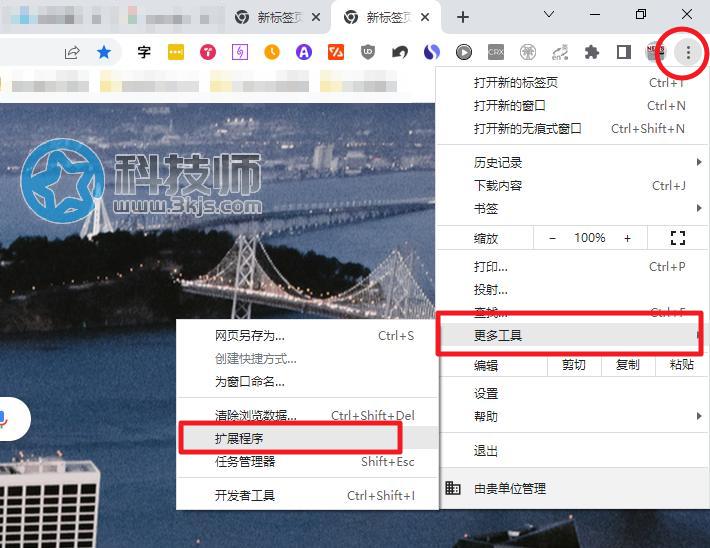Open 设置 from the Chrome menu
Screen dimensions: 710x548
pos(571,394)
